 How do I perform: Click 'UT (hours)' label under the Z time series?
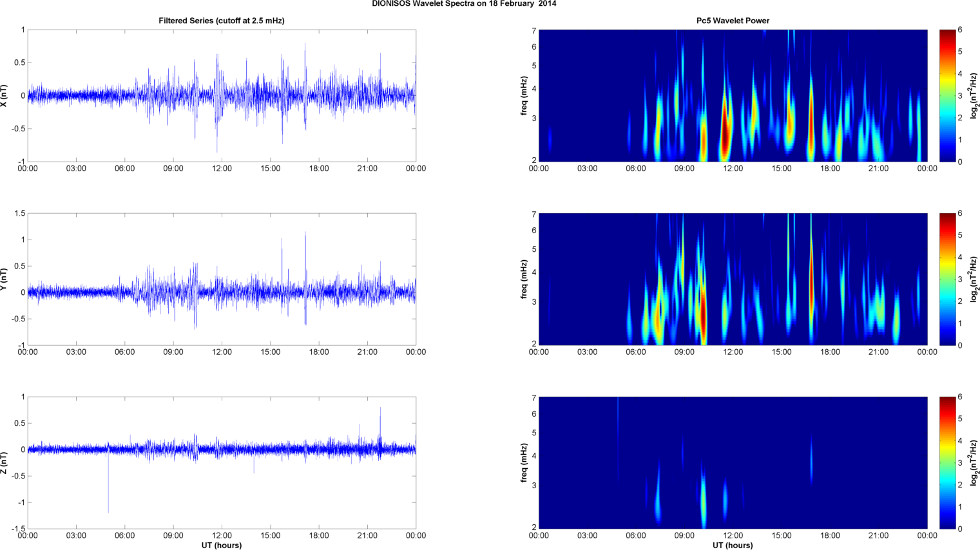coord(222,545)
